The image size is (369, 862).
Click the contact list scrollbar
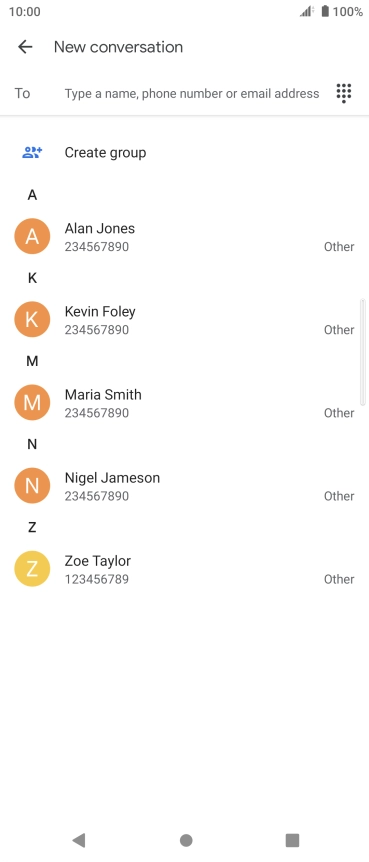362,352
